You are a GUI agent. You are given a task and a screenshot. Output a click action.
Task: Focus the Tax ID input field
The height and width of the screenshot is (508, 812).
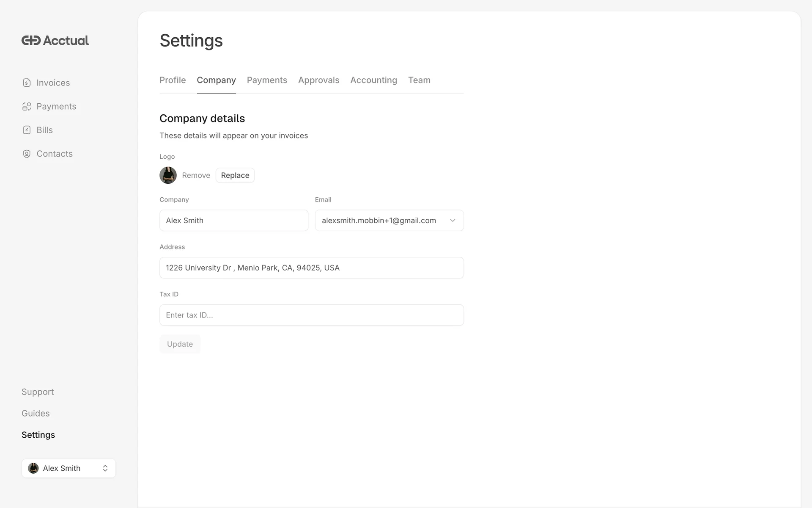click(x=311, y=315)
